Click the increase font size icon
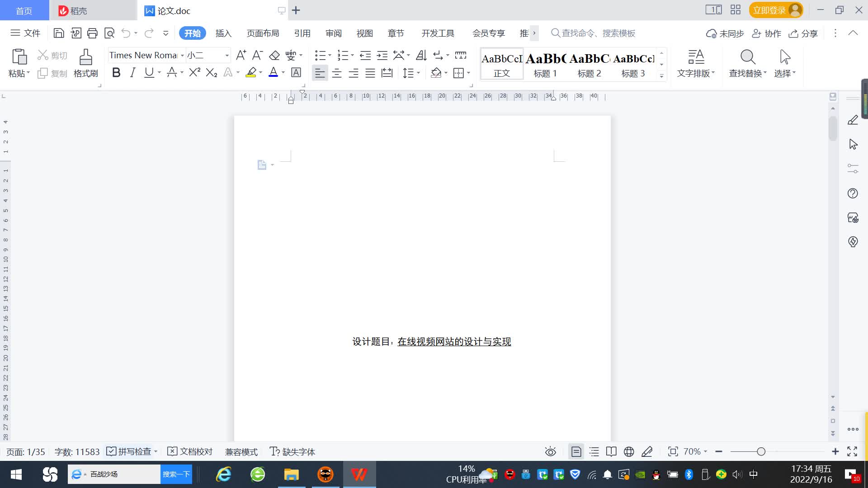Screen dimensions: 868x488 241,55
